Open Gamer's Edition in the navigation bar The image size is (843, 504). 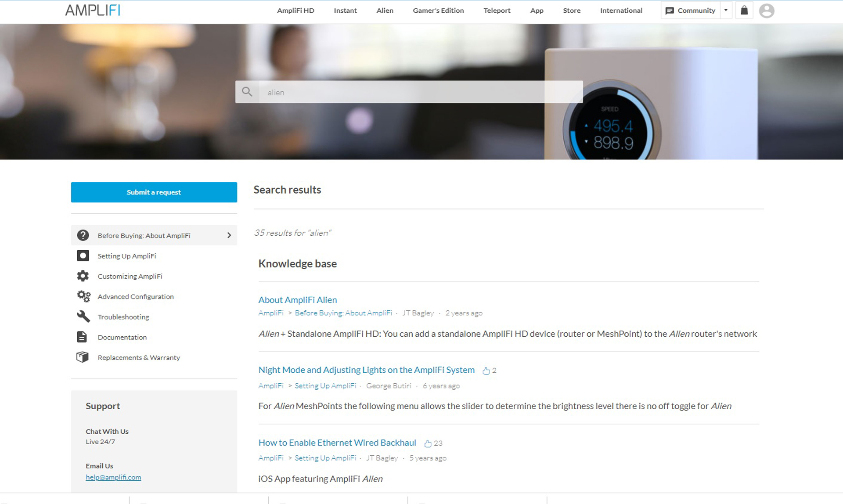[438, 11]
